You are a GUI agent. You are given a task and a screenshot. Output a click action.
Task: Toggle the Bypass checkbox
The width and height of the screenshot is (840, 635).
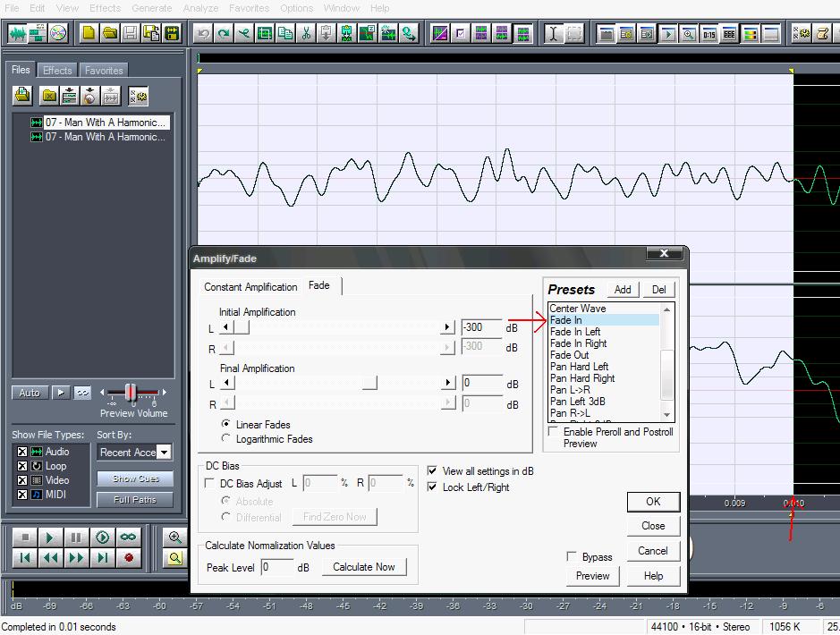572,556
